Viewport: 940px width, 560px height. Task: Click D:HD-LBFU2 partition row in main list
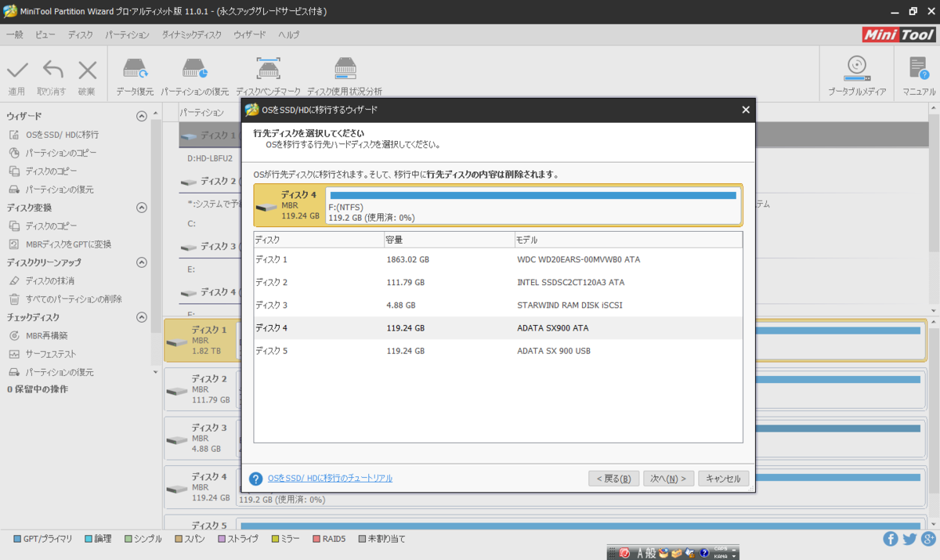(x=211, y=157)
